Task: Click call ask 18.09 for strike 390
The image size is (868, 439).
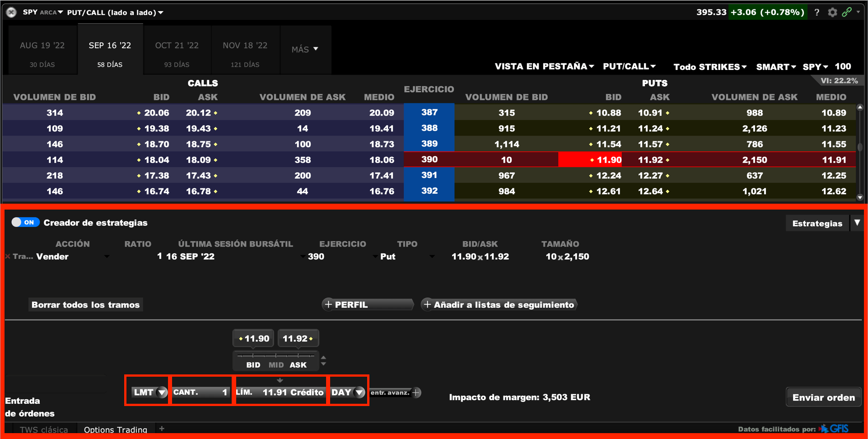Action: click(x=199, y=160)
